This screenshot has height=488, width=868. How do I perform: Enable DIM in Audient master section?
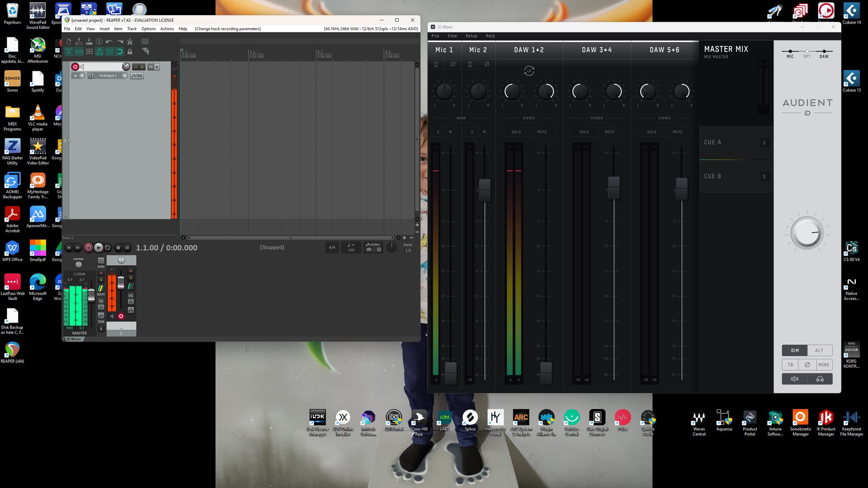[795, 351]
